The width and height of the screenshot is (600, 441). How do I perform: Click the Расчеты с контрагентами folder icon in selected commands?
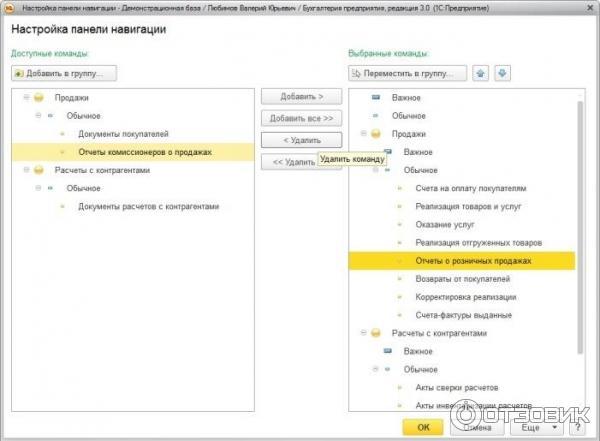(x=376, y=333)
